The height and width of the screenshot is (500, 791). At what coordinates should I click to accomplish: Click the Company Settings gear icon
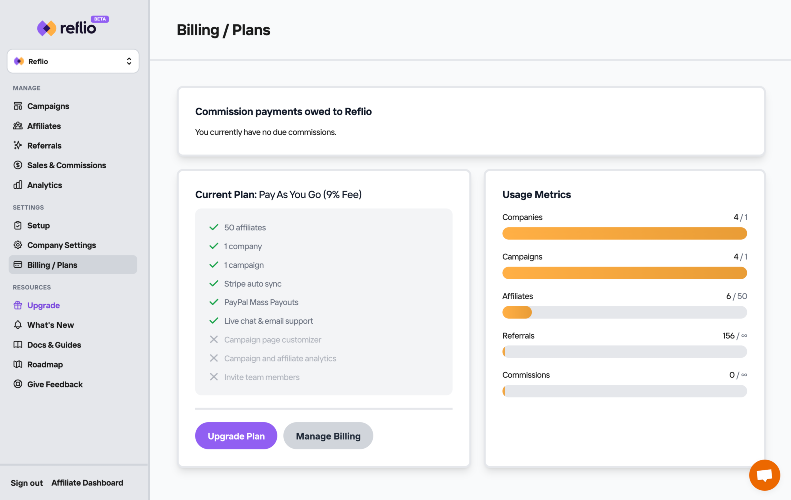(x=18, y=245)
